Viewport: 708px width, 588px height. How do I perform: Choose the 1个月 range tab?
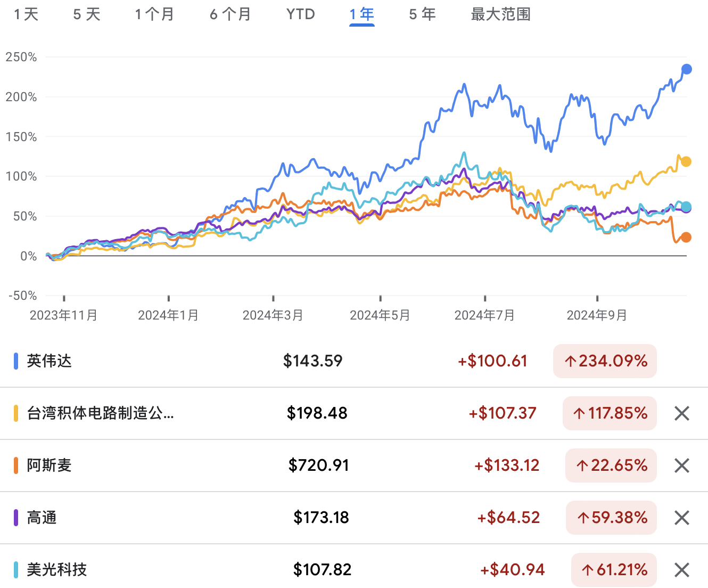pos(154,14)
